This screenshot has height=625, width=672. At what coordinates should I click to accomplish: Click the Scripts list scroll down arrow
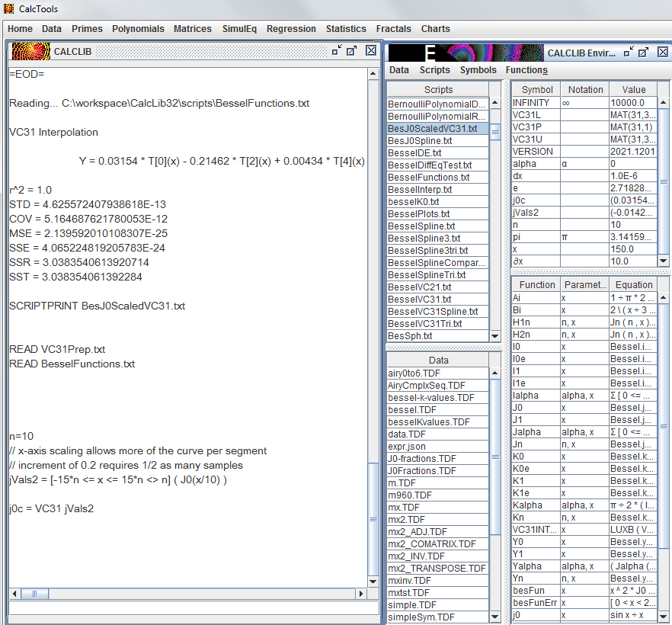(495, 335)
